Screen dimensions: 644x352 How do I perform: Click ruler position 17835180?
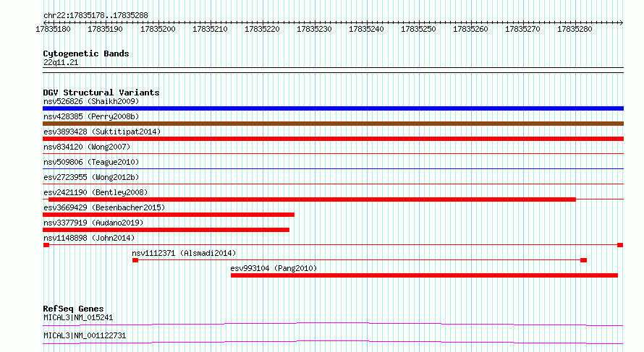pos(53,29)
